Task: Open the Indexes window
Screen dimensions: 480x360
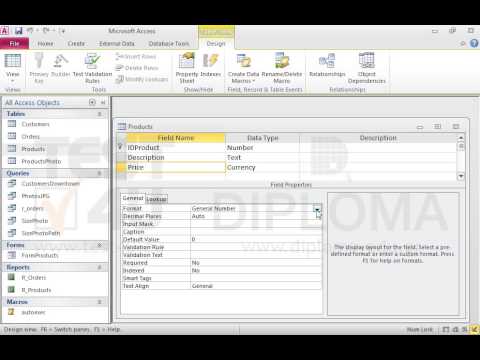Action: [211, 65]
